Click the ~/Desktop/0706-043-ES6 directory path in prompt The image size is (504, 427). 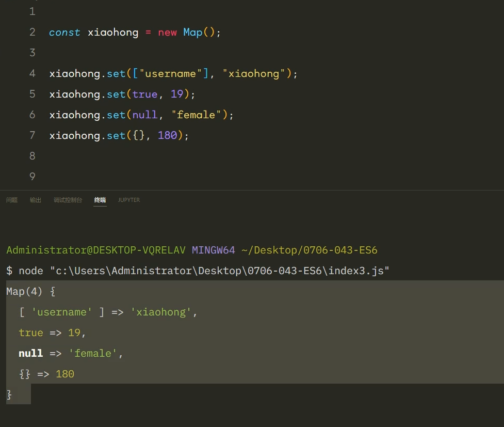click(x=309, y=250)
